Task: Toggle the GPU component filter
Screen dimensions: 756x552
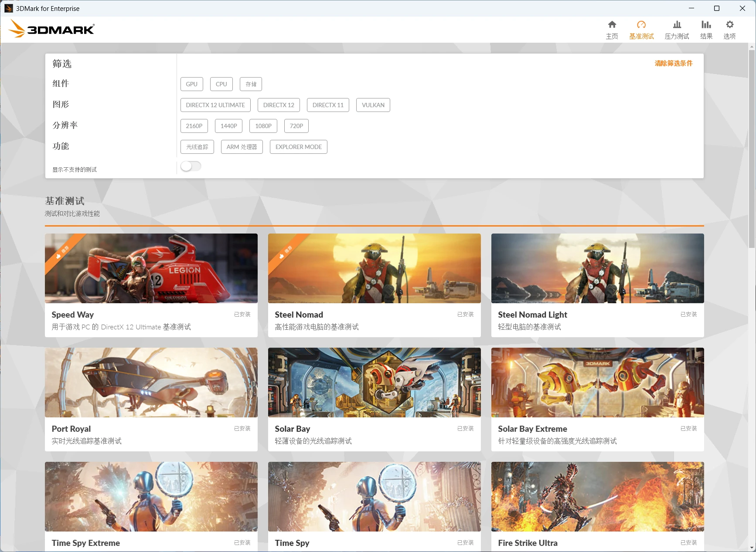Action: [192, 84]
